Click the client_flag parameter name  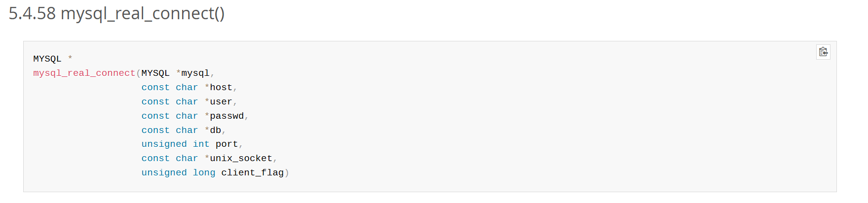253,172
